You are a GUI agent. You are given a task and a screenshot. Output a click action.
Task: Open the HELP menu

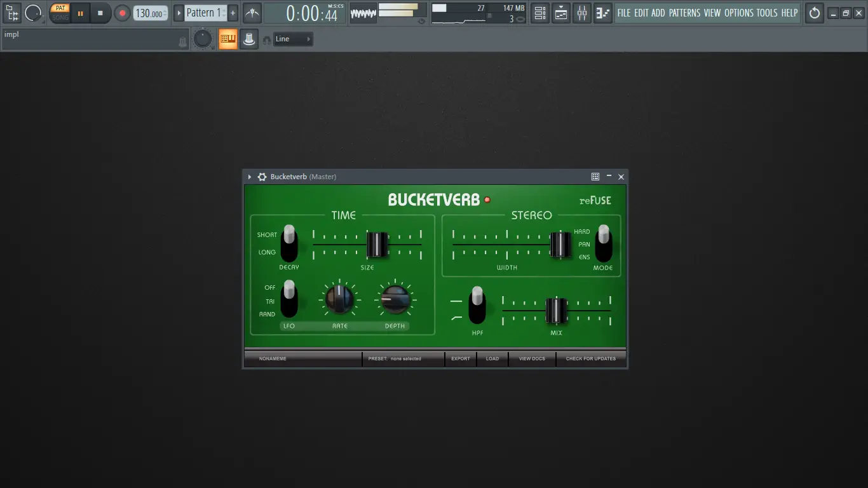click(789, 13)
